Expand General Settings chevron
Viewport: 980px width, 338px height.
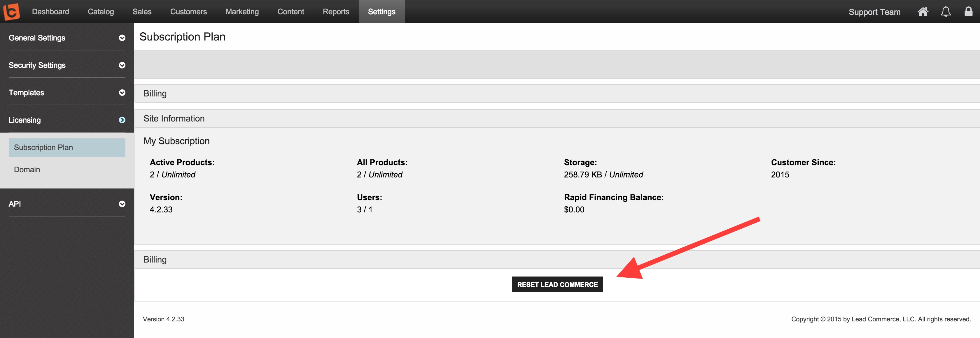(122, 38)
